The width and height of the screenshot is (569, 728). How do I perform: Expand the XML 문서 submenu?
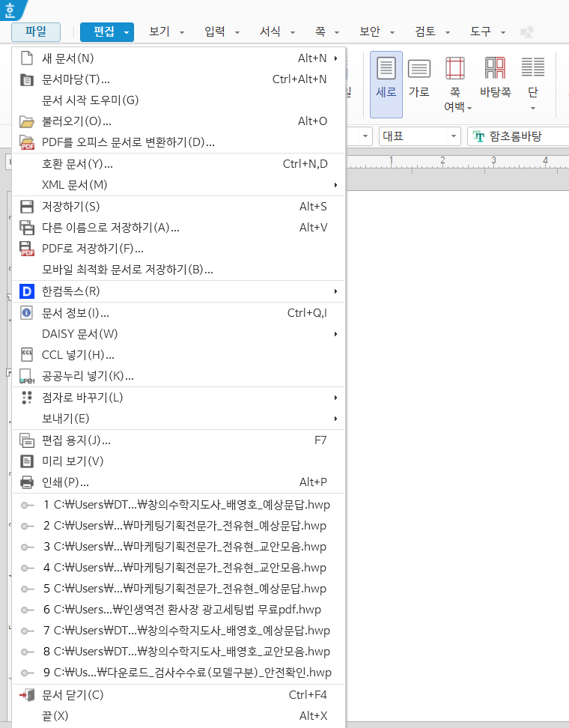(335, 185)
